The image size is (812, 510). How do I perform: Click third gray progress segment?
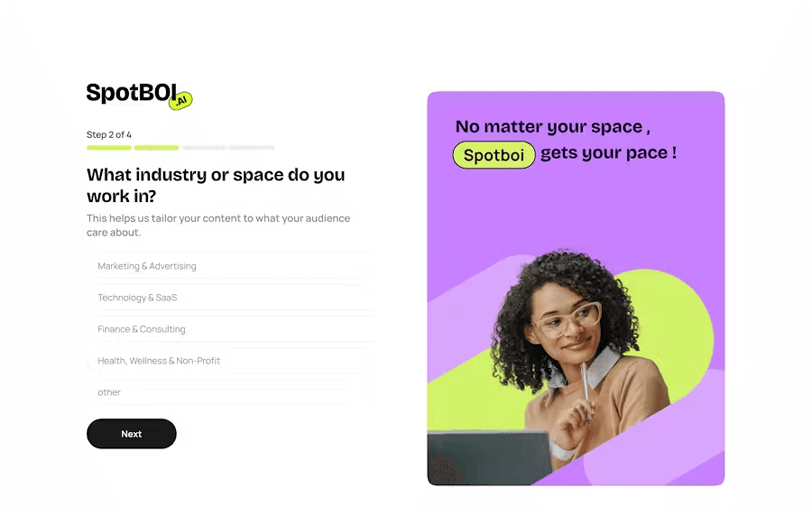point(204,148)
